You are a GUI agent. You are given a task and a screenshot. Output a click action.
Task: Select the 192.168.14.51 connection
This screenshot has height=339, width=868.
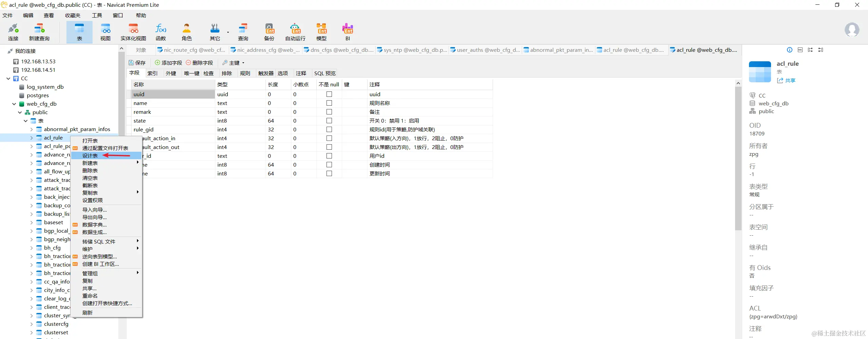coord(38,70)
